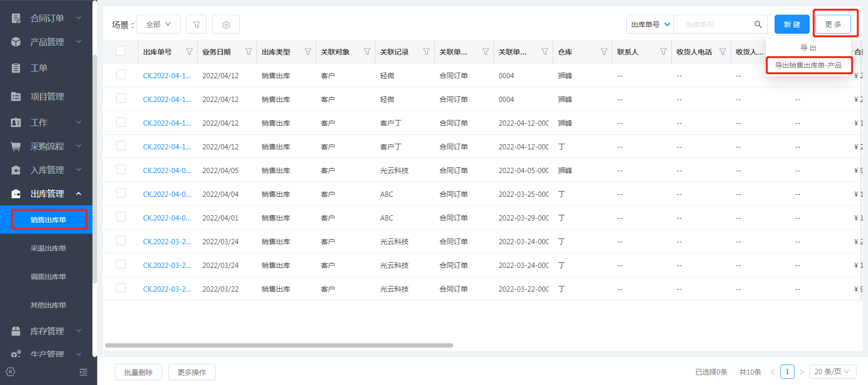The image size is (868, 385).
Task: Open advanced filter funnel next to 场景
Action: click(x=196, y=25)
